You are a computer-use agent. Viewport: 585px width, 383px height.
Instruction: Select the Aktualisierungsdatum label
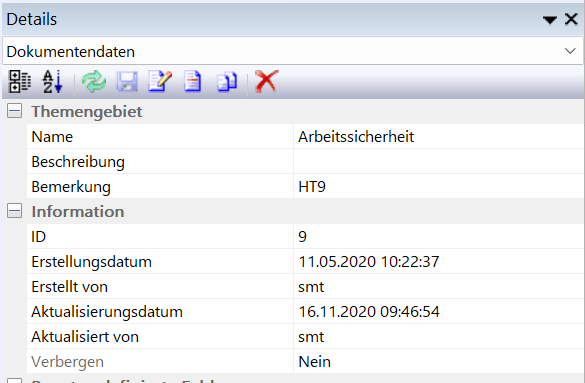(107, 312)
